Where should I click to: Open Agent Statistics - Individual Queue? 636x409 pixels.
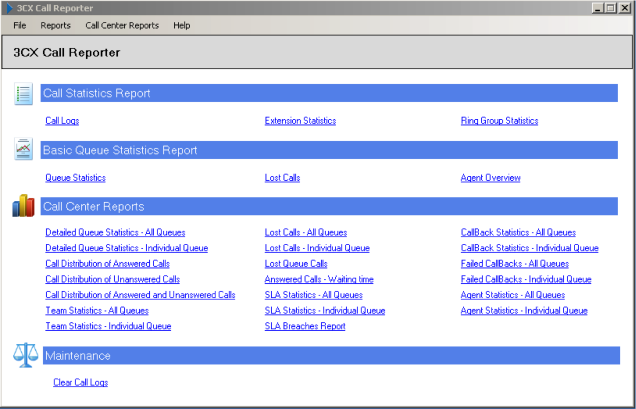[524, 310]
